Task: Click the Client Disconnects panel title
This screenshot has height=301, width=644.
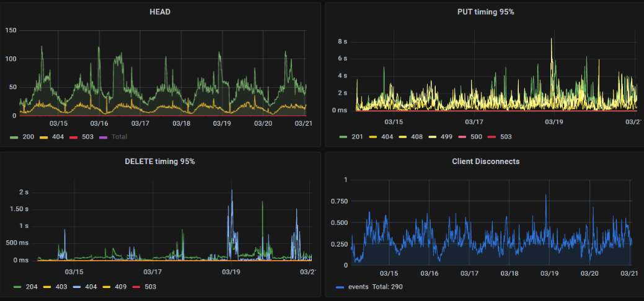Action: pos(486,162)
